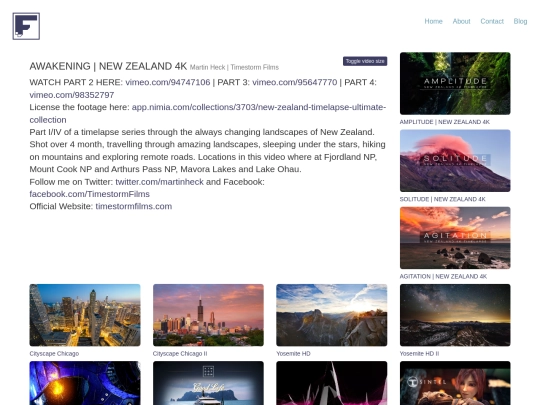Open the Cityscape Chicago thumbnail image
Viewport: 540px width, 405px height.
click(x=85, y=315)
